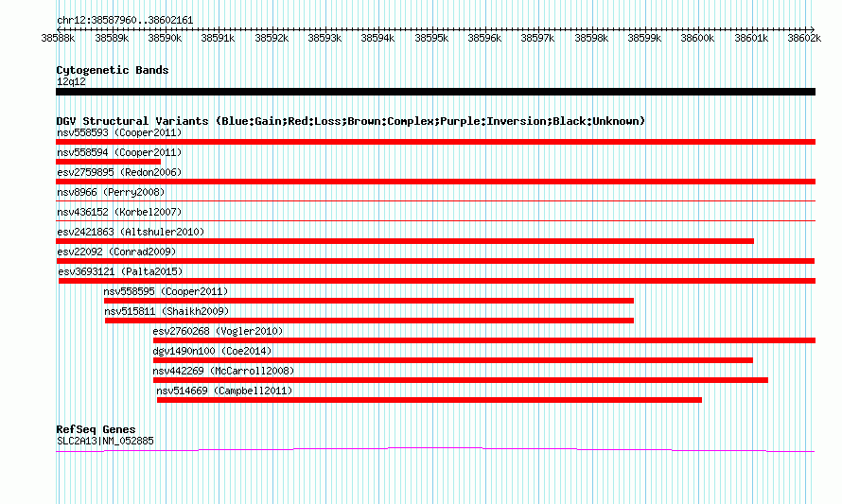Open the esv22092 (Conrad2009) variant label
842x504 pixels.
pyautogui.click(x=116, y=252)
